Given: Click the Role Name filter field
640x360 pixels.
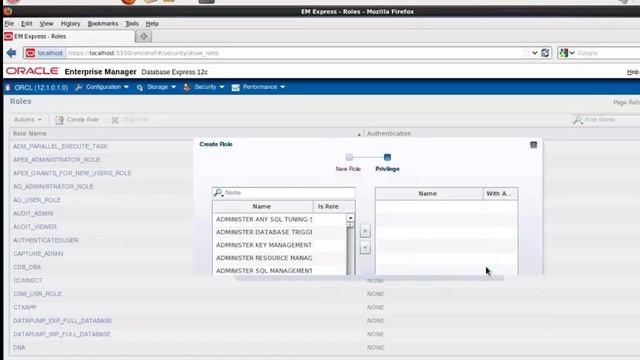Looking at the screenshot, I should [x=605, y=120].
